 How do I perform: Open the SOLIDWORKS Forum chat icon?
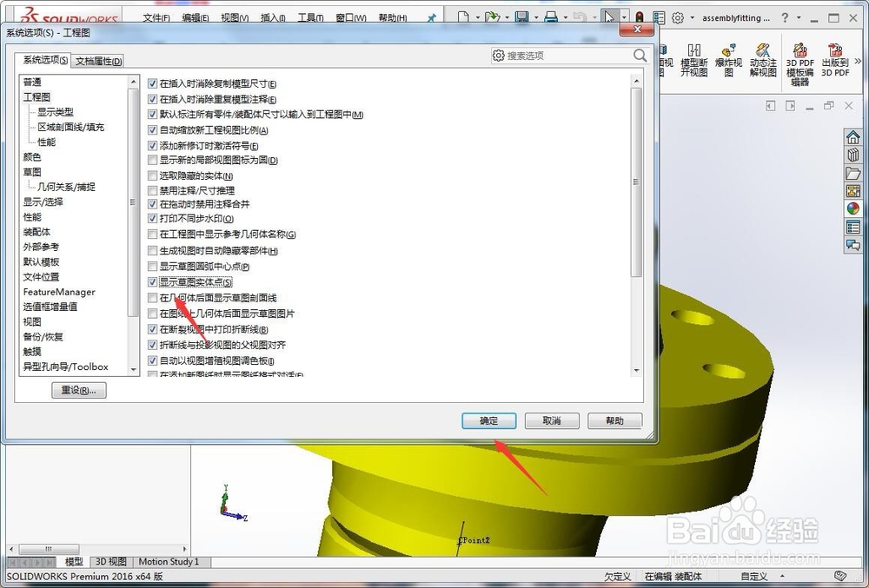point(853,245)
